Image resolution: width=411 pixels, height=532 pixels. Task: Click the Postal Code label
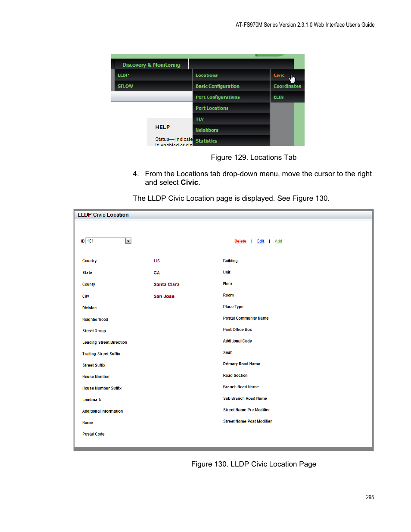93,434
